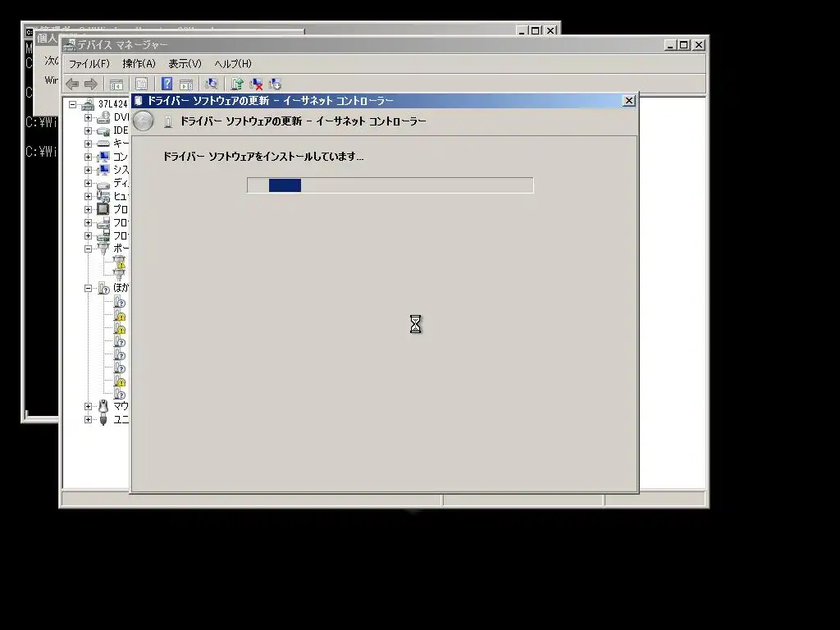Minimize the Device Manager window
This screenshot has height=630, width=840.
[x=671, y=45]
